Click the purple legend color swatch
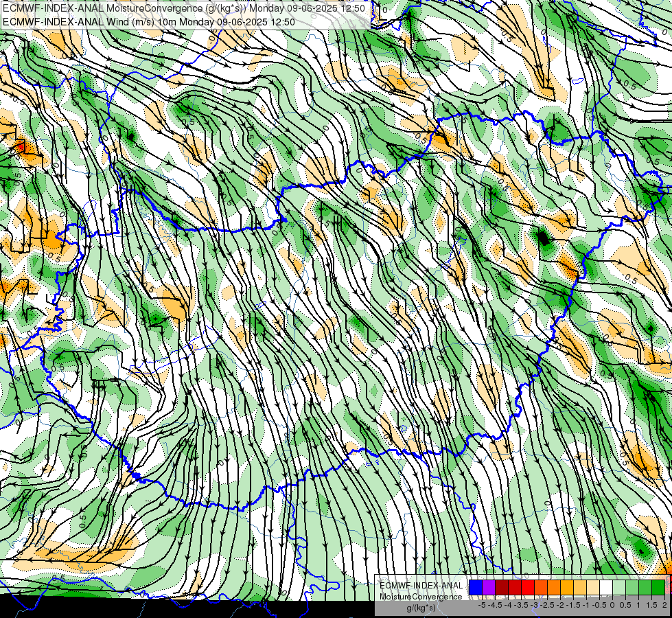The height and width of the screenshot is (618, 672). coord(489,587)
